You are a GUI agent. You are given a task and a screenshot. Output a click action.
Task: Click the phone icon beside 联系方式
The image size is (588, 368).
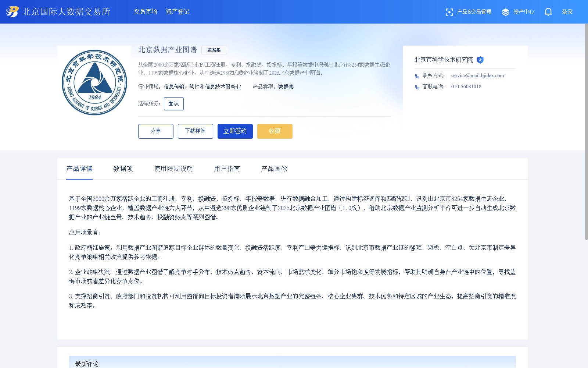(417, 76)
